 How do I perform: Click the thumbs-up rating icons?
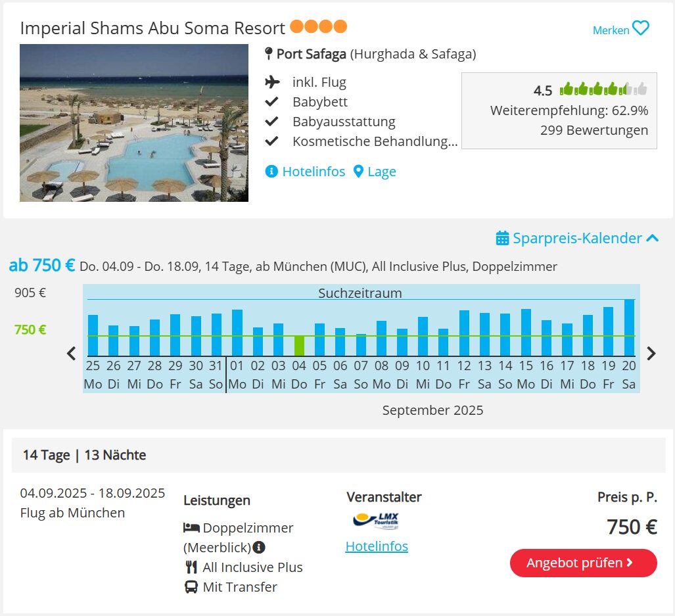click(603, 89)
